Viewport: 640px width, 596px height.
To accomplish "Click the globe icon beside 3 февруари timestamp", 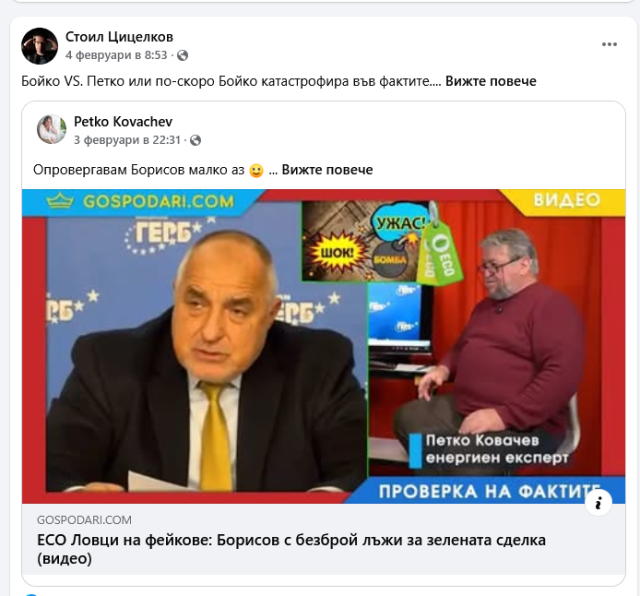I will [x=196, y=140].
